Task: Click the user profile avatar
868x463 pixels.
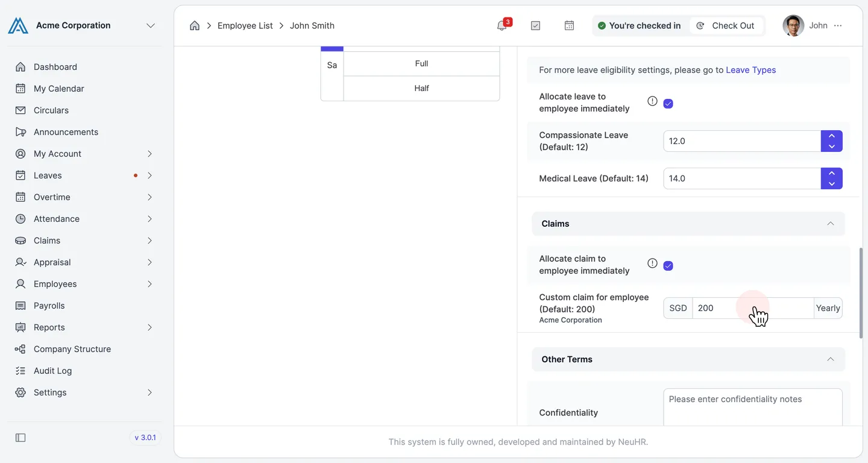Action: [793, 25]
